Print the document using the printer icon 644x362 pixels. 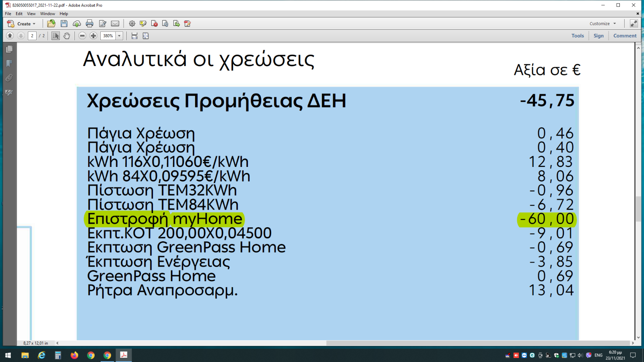tap(89, 24)
